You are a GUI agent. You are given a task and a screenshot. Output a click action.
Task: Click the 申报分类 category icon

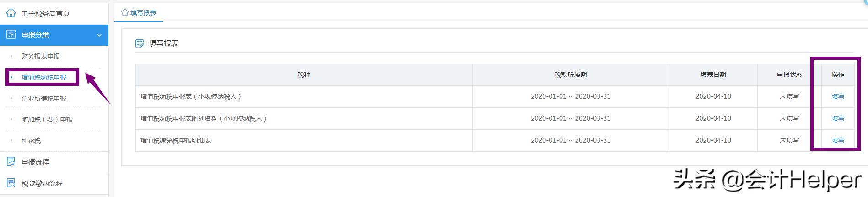(x=11, y=35)
